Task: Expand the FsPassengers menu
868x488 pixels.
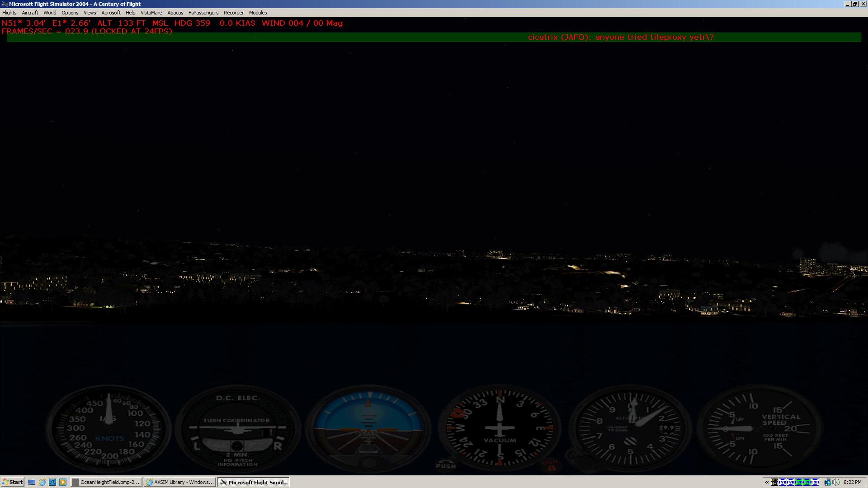Action: click(203, 13)
